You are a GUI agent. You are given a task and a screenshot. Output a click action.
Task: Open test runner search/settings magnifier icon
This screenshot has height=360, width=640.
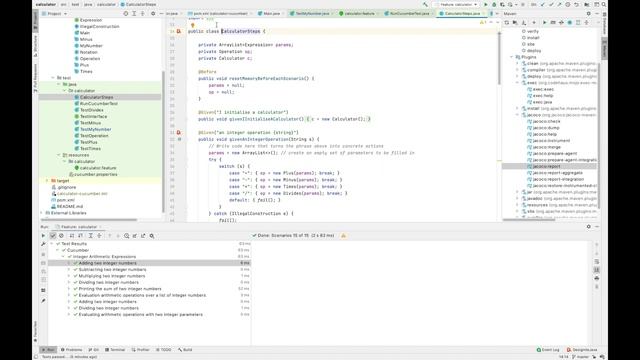pyautogui.click(x=152, y=236)
